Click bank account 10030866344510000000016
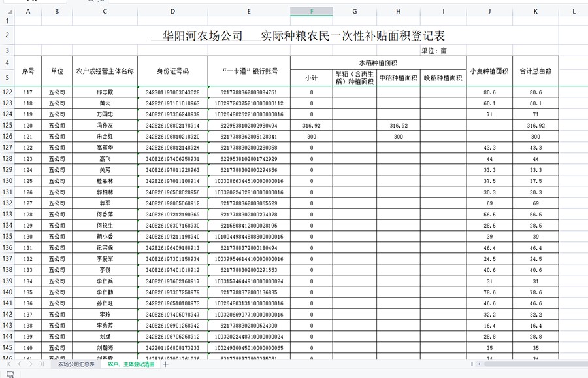 click(249, 181)
